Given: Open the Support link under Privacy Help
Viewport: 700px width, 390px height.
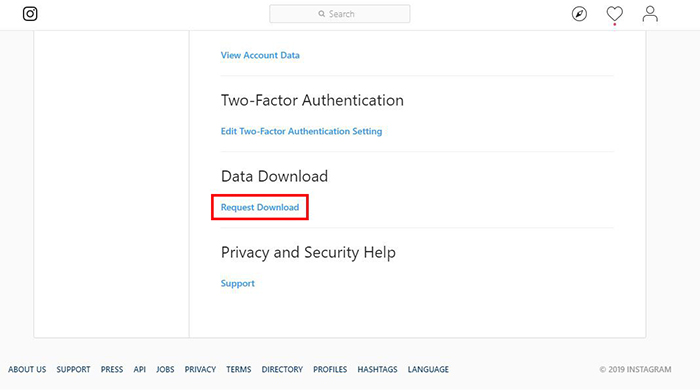Looking at the screenshot, I should [x=238, y=283].
